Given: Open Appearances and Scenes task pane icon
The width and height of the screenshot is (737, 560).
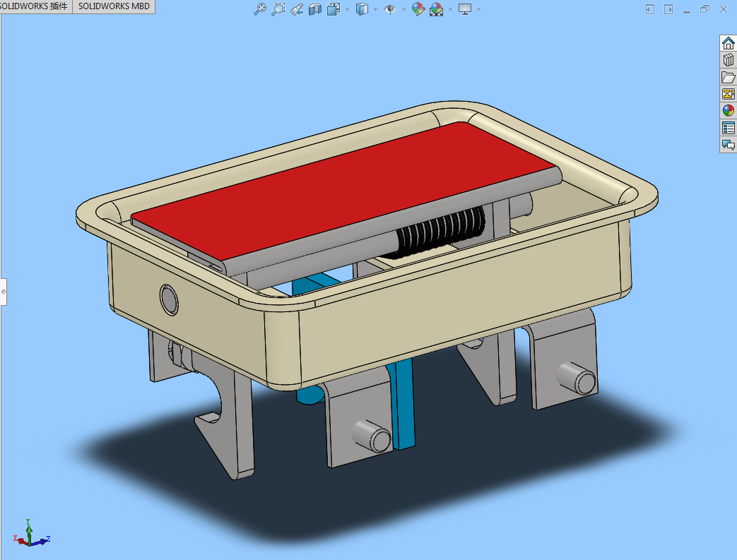Looking at the screenshot, I should point(729,111).
